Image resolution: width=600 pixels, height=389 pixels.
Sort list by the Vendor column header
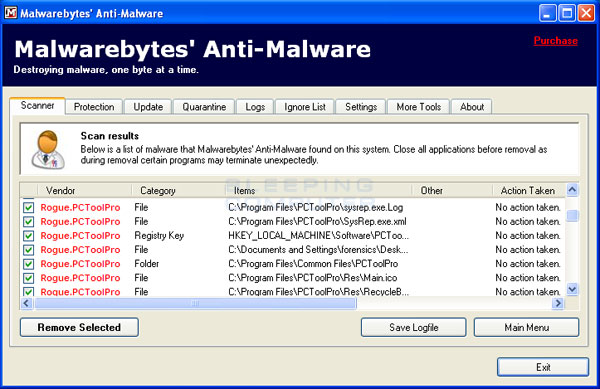(x=84, y=190)
